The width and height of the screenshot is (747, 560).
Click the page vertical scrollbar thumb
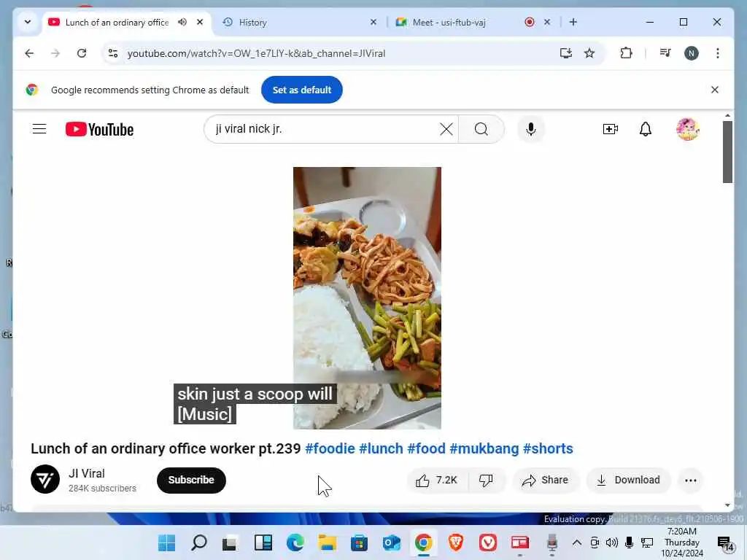(x=727, y=152)
